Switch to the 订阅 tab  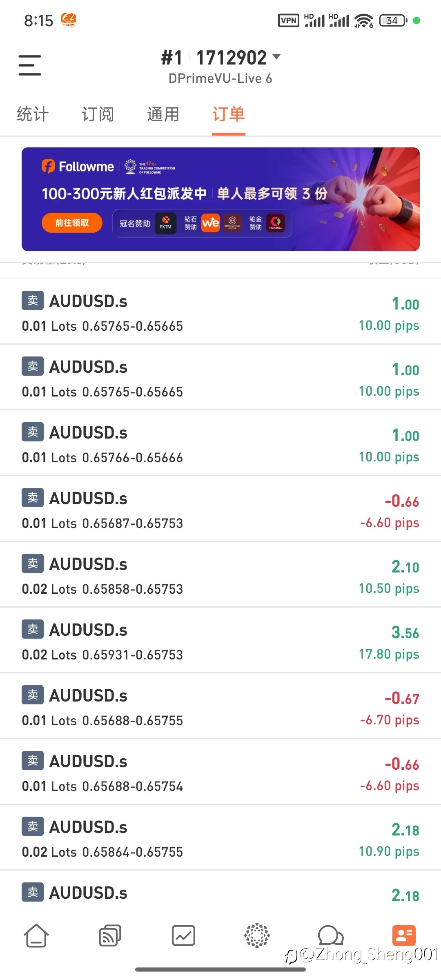(x=98, y=114)
